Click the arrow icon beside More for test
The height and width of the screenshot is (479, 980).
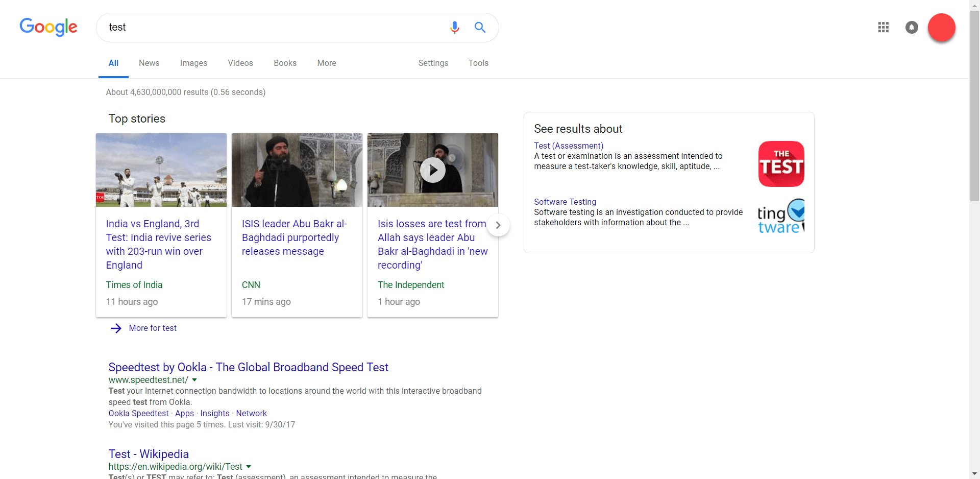pyautogui.click(x=116, y=328)
